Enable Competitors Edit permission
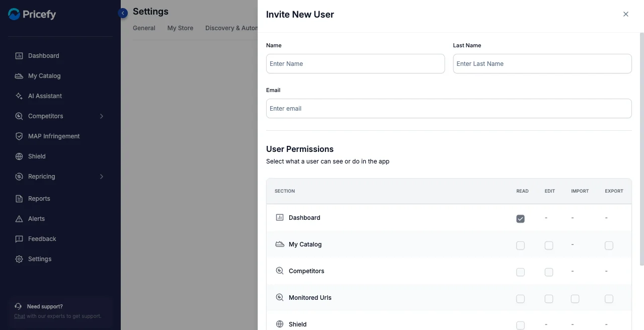This screenshot has height=330, width=644. (x=549, y=272)
